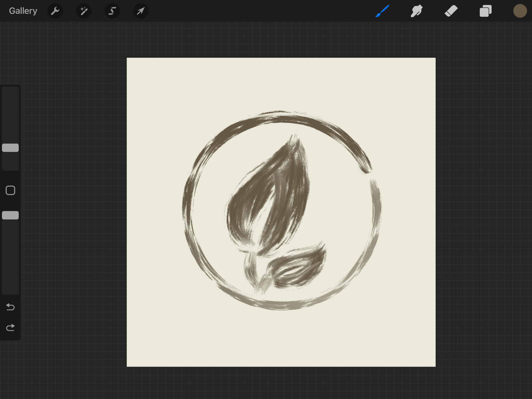Undo the last stroke
The width and height of the screenshot is (532, 399).
click(10, 307)
